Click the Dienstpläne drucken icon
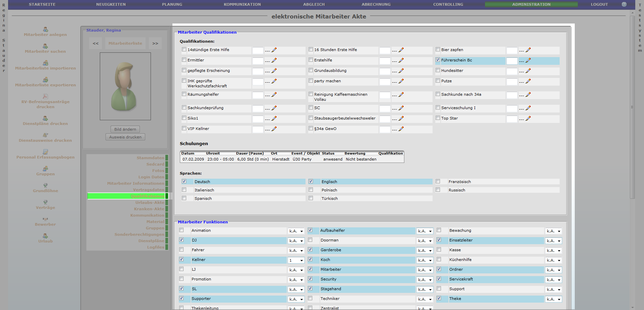644x310 pixels. pyautogui.click(x=45, y=118)
